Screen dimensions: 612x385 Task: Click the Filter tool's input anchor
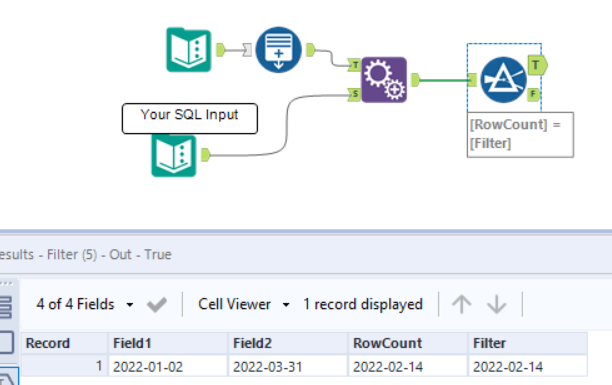(472, 80)
